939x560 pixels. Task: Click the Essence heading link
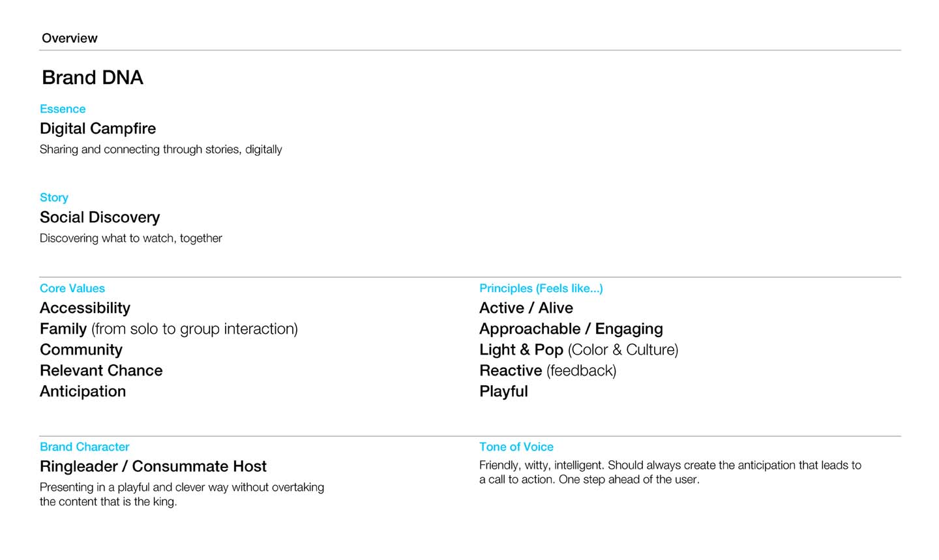point(63,109)
